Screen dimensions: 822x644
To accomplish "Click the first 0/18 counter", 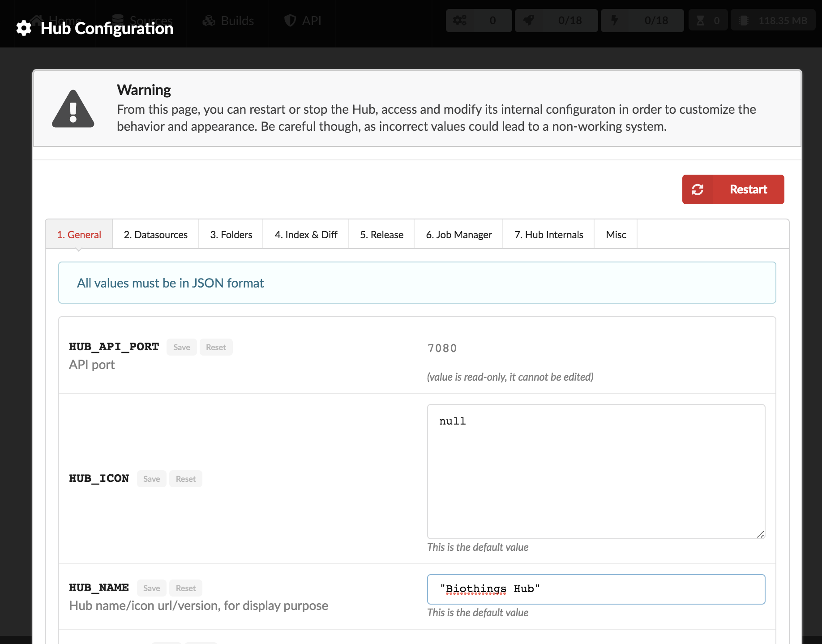I will 557,21.
